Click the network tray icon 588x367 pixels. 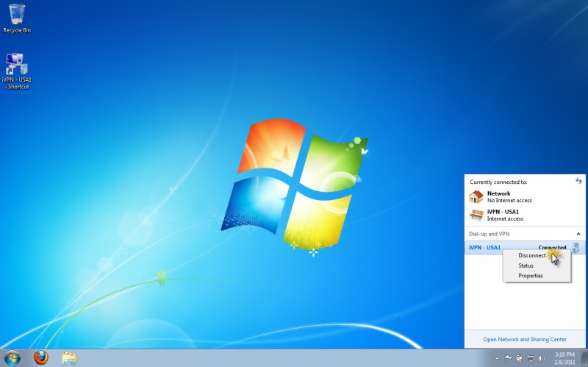pyautogui.click(x=530, y=358)
